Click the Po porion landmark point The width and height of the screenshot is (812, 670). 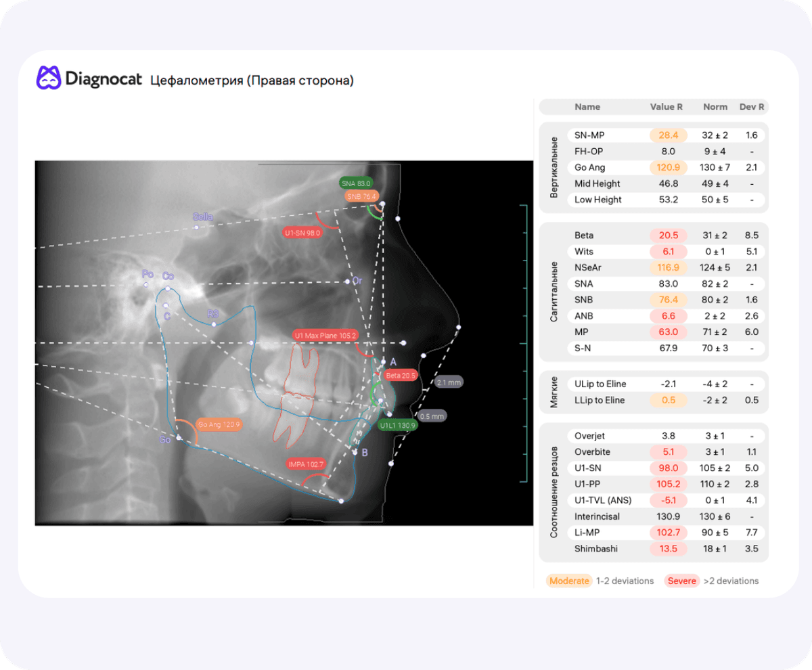146,285
